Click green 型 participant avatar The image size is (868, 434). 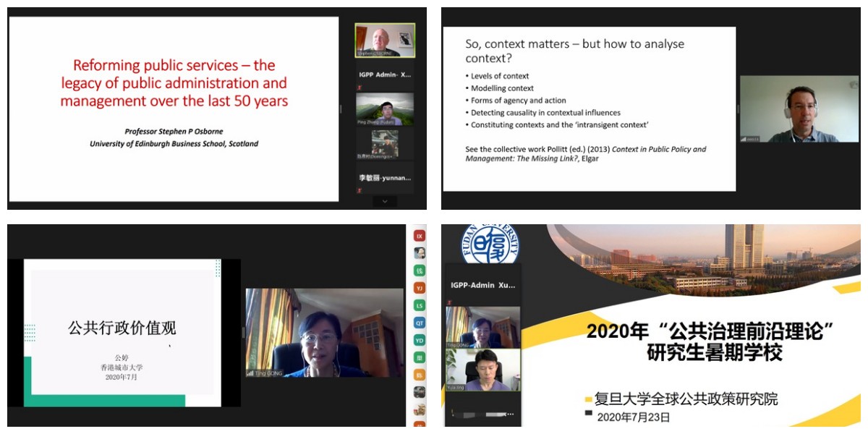tap(419, 357)
